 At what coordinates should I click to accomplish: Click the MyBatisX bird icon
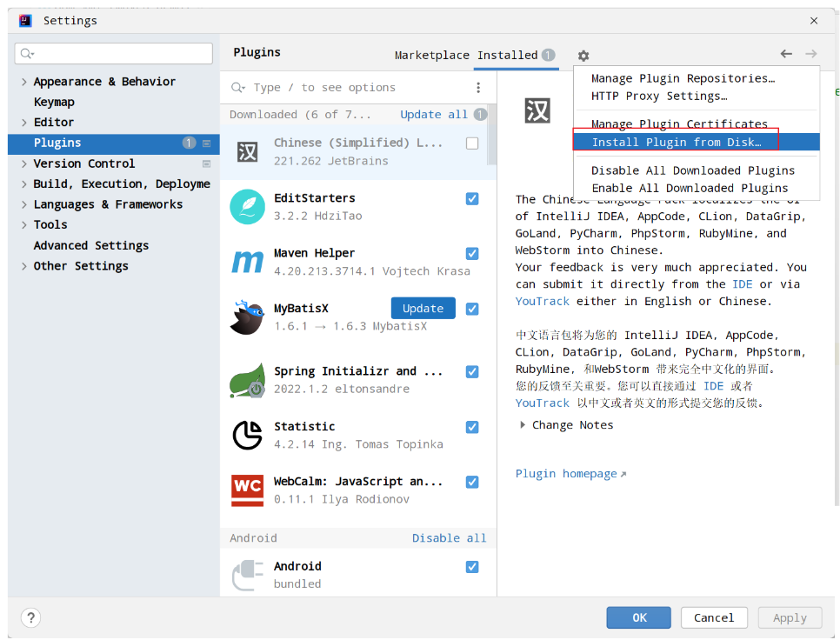pyautogui.click(x=247, y=317)
